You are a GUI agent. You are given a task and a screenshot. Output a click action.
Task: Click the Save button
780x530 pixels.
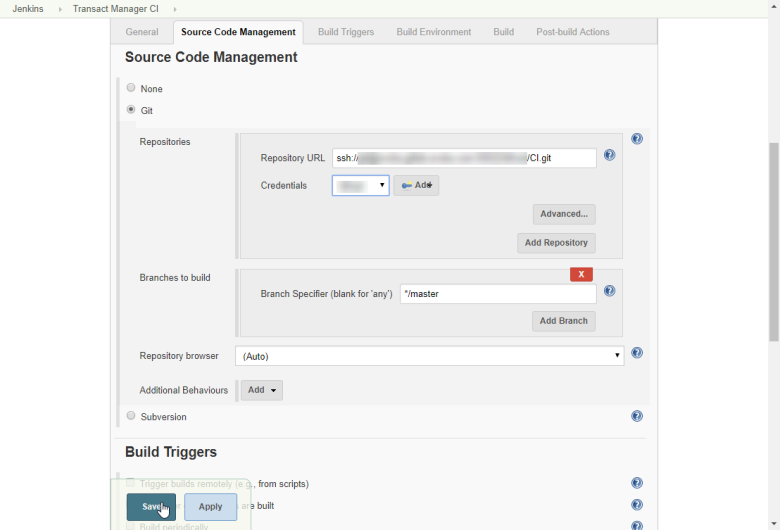tap(151, 507)
